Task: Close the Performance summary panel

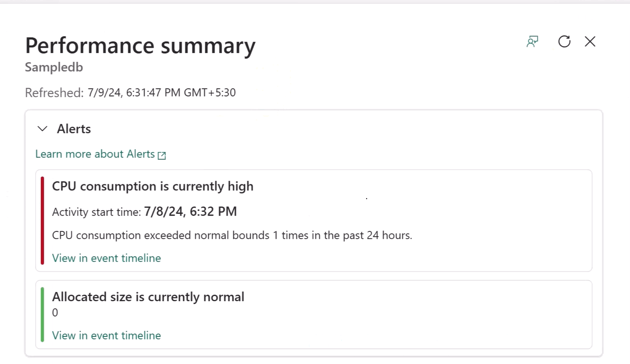Action: [590, 41]
